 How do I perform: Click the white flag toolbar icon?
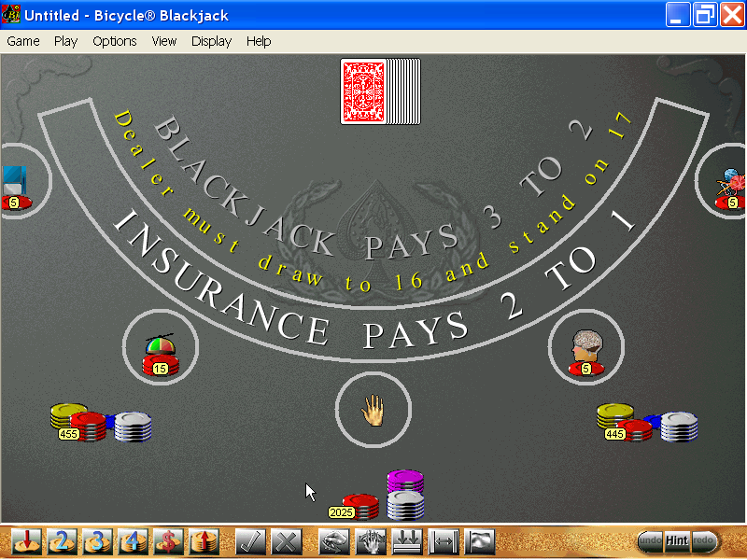(479, 541)
